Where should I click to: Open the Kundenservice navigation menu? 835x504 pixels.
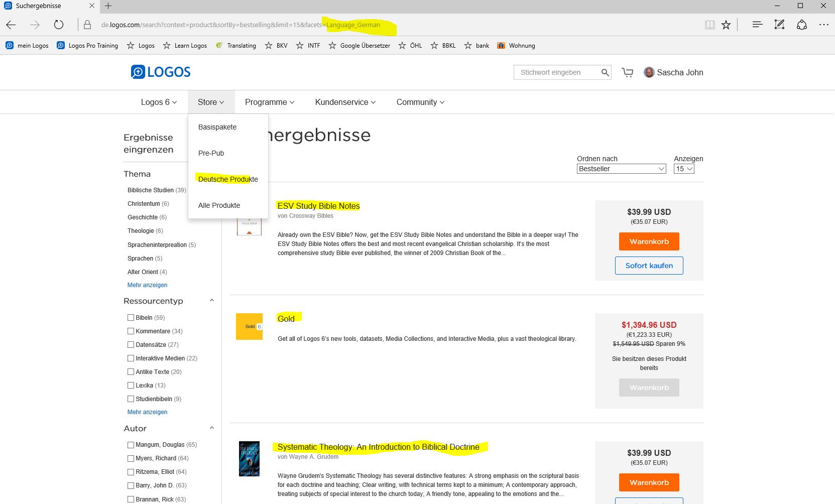[345, 102]
